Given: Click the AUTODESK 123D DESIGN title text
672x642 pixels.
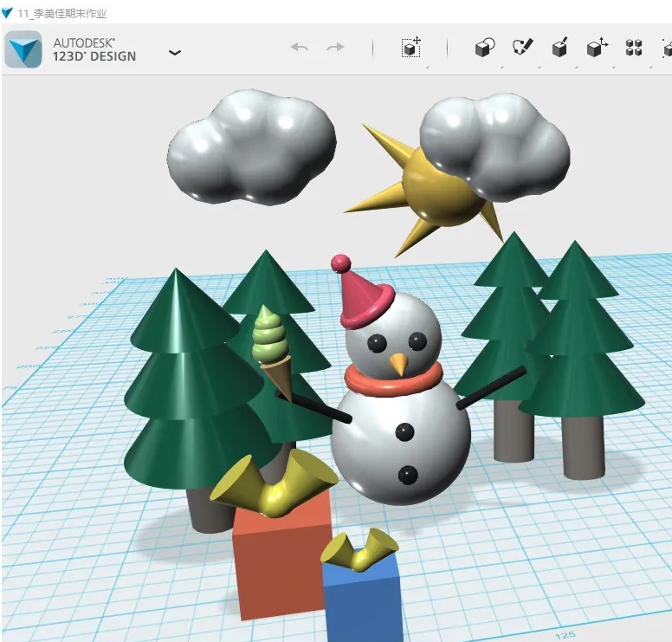Looking at the screenshot, I should [x=94, y=49].
